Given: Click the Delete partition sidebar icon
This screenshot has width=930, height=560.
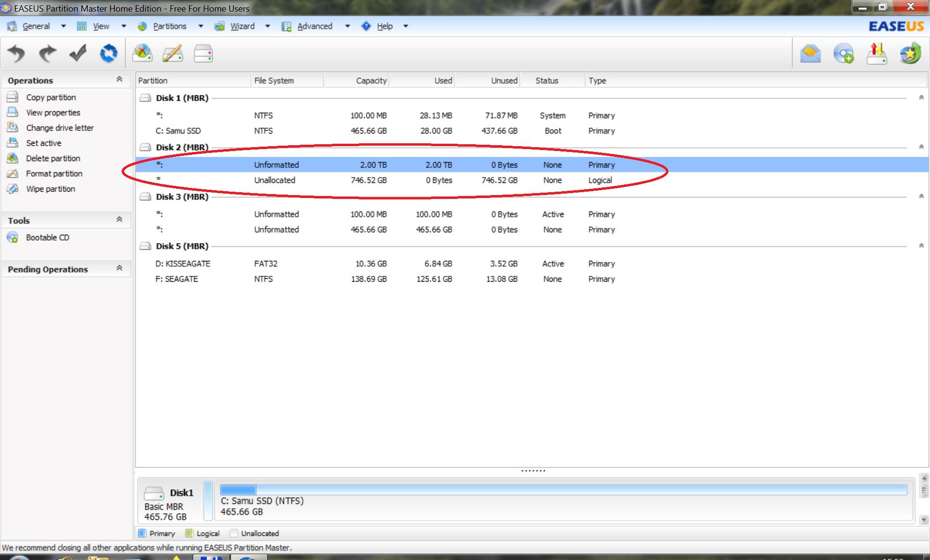Looking at the screenshot, I should point(13,158).
